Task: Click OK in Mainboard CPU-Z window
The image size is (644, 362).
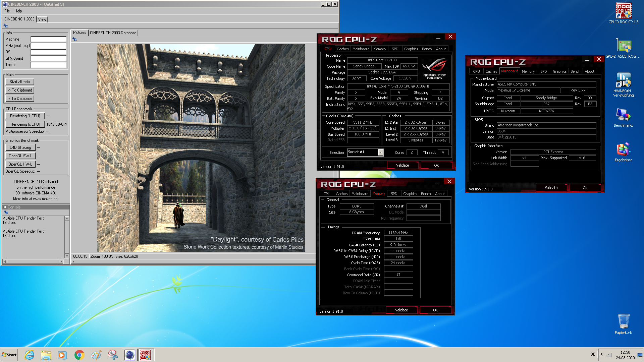Action: [585, 188]
